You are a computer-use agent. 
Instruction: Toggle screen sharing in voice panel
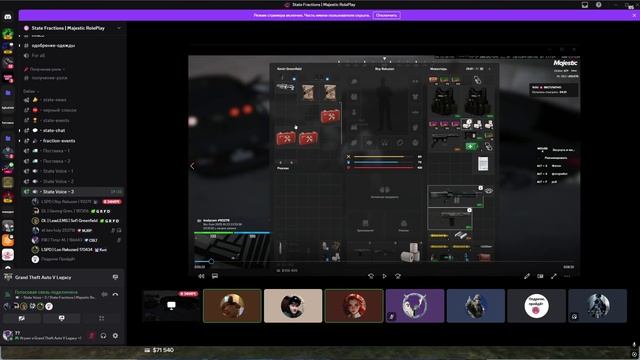(x=62, y=318)
